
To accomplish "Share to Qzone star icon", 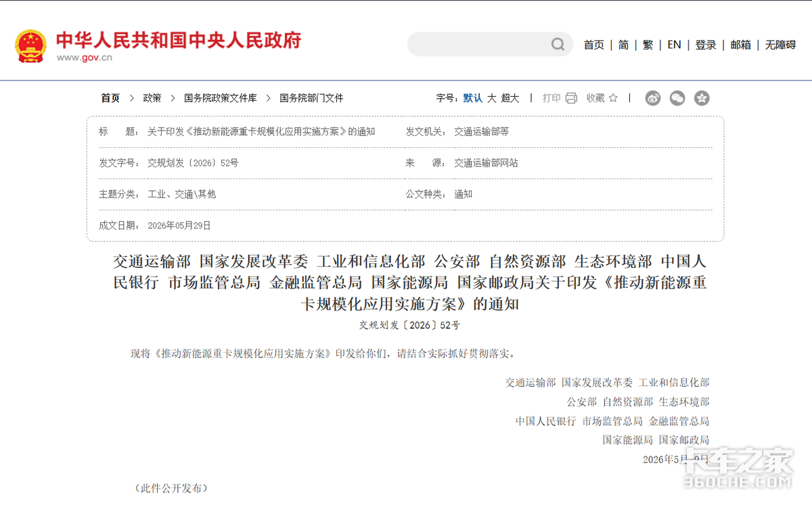I will 702,98.
